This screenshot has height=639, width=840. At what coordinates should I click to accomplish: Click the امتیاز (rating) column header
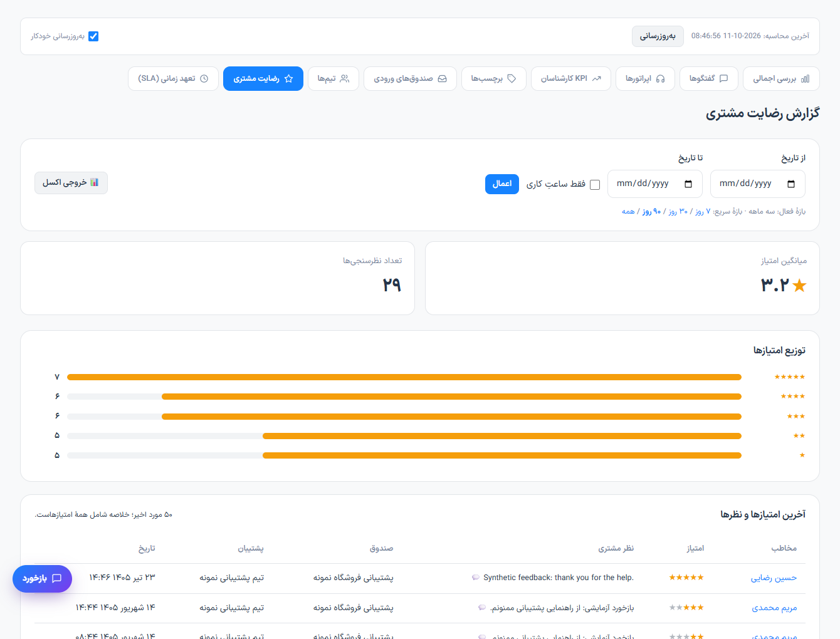tap(695, 548)
